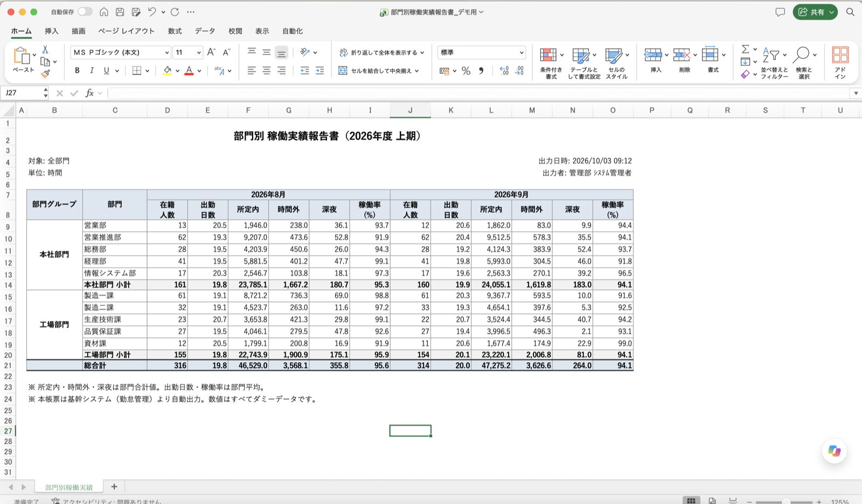
Task: Click the red font color A swatch
Action: (189, 71)
